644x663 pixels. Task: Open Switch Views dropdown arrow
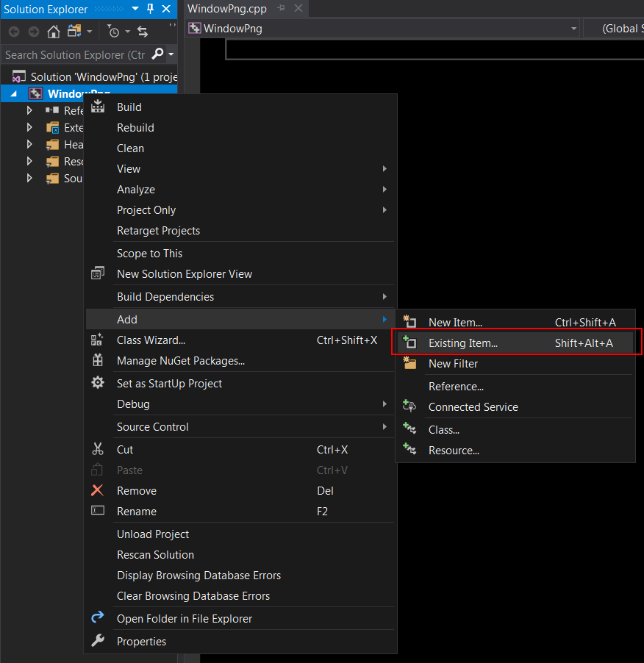tap(89, 32)
